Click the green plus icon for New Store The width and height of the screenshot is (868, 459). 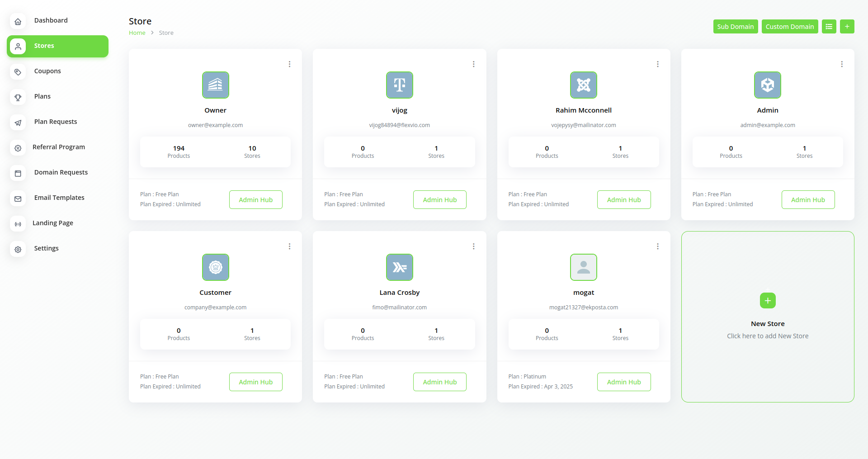pyautogui.click(x=767, y=301)
